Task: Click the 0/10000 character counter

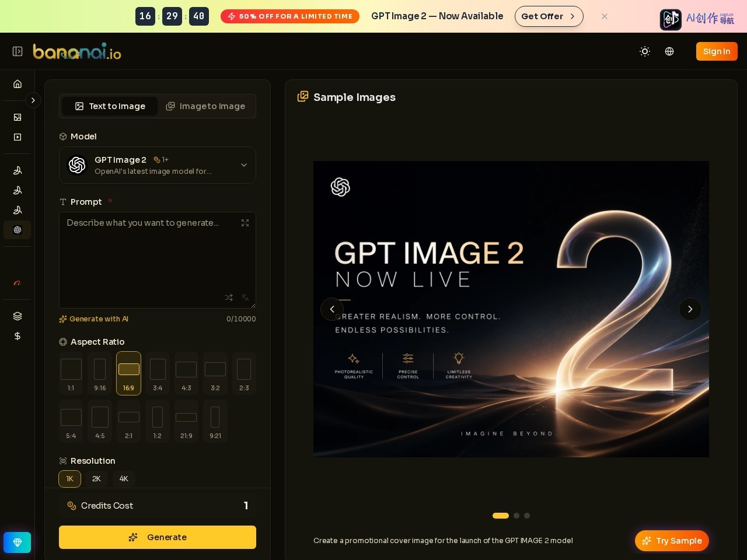Action: click(241, 319)
